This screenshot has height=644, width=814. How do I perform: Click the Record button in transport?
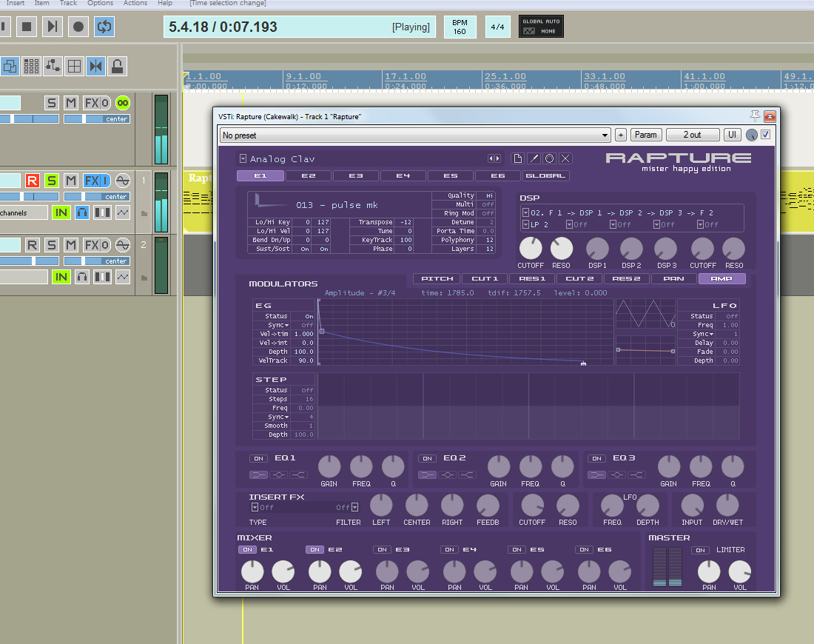[x=78, y=27]
